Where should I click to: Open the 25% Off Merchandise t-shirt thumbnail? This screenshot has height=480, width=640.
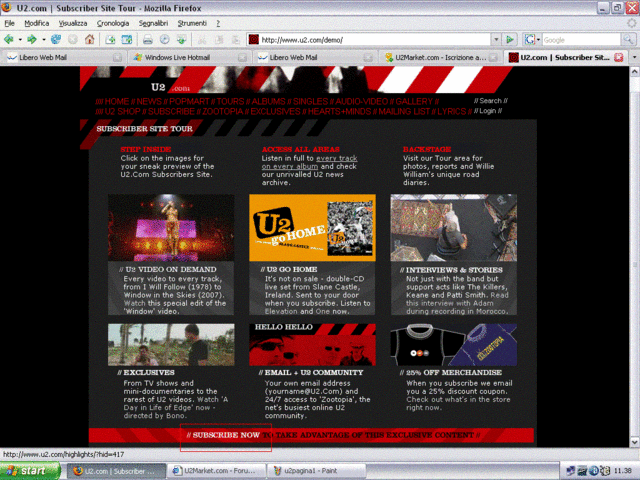coord(453,344)
